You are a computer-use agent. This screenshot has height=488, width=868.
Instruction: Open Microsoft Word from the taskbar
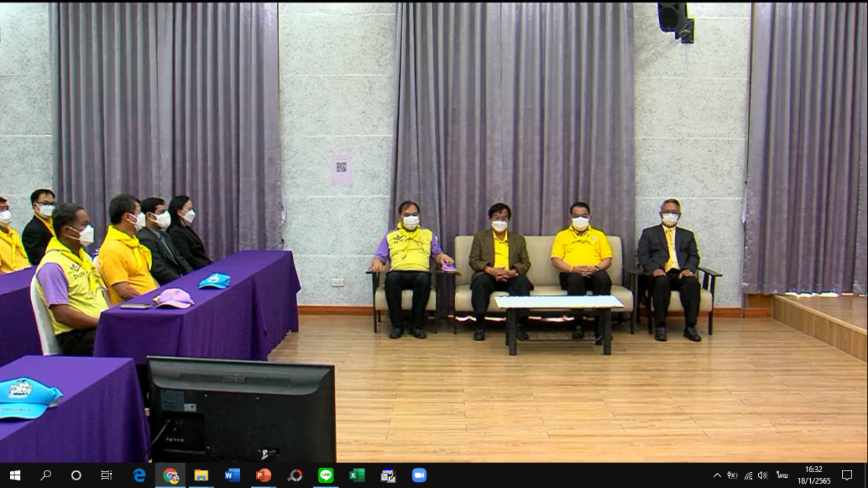(x=232, y=475)
